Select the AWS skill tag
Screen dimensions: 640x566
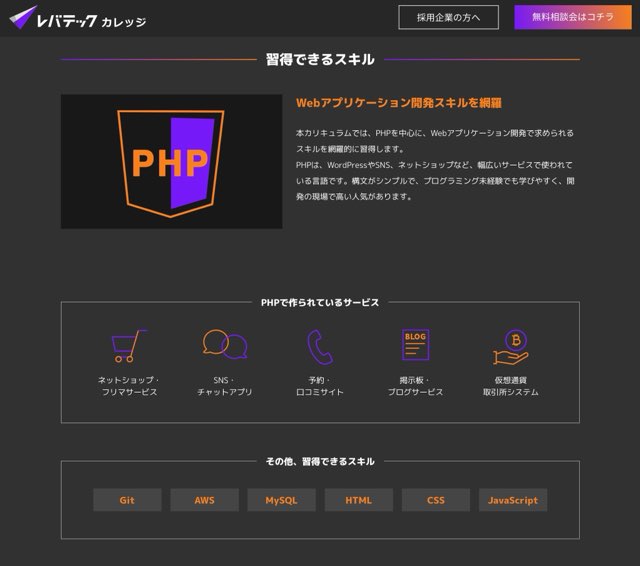click(204, 500)
